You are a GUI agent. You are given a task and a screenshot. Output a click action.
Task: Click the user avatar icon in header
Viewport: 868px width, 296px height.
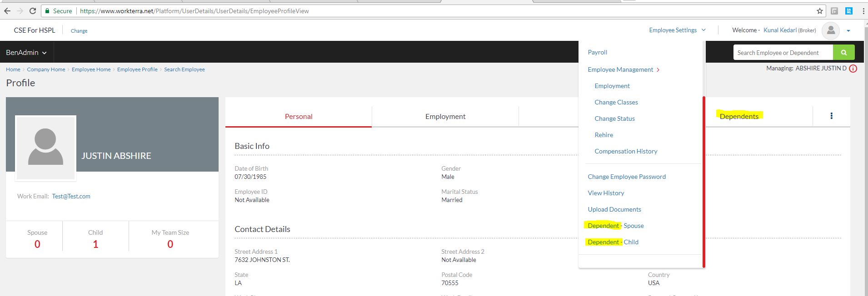[831, 30]
